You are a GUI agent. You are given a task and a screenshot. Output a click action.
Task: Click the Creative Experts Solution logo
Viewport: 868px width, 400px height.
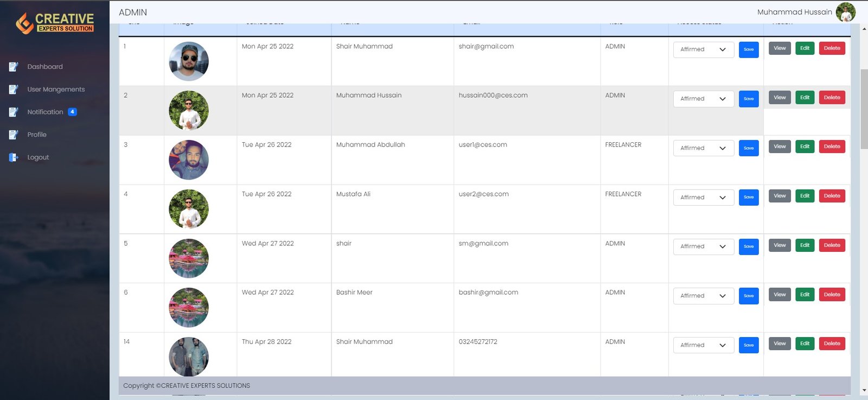[x=55, y=23]
